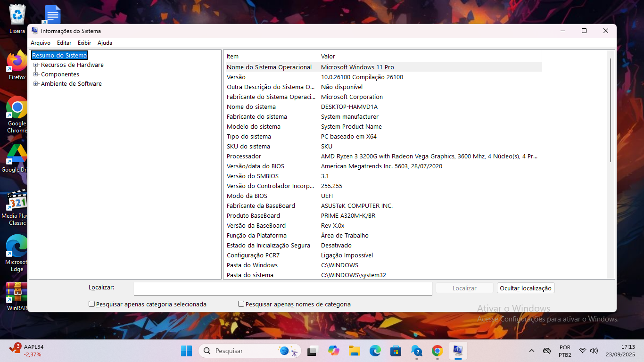Open the Arquivo menu
Viewport: 644px width, 362px height.
(41, 43)
